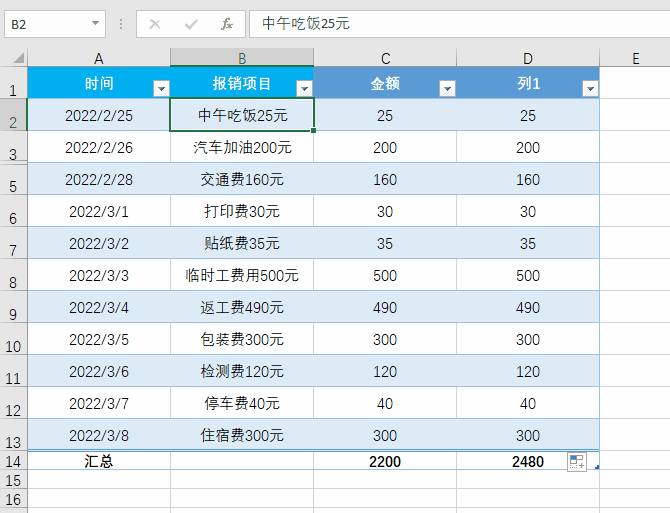Select row 5 header
Screen dimensions: 670x513
[x=13, y=179]
